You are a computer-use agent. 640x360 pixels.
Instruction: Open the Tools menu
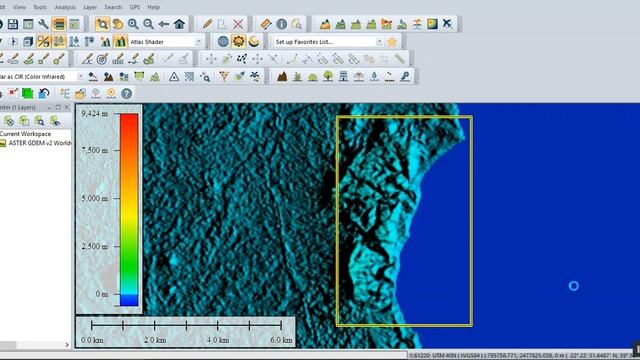[40, 7]
